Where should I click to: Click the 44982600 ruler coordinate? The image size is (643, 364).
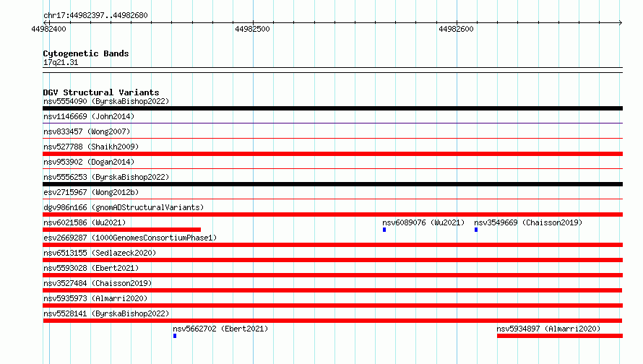point(456,29)
